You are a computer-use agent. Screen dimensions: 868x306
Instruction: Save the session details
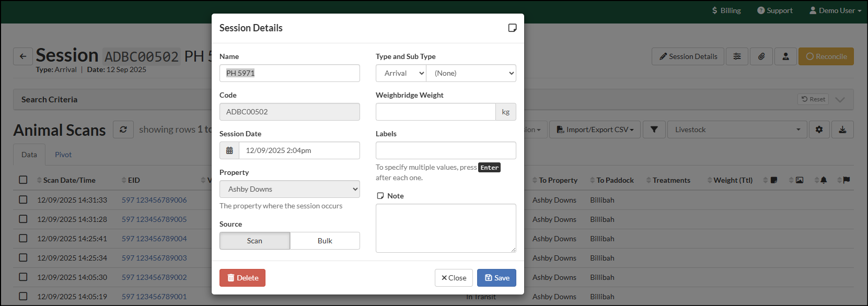(x=496, y=278)
